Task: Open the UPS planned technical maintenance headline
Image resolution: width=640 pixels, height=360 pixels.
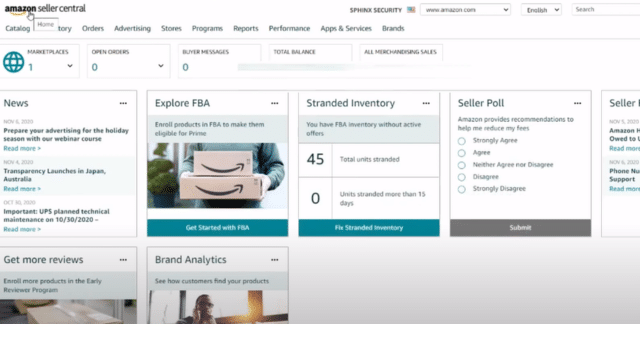Action: (56, 216)
